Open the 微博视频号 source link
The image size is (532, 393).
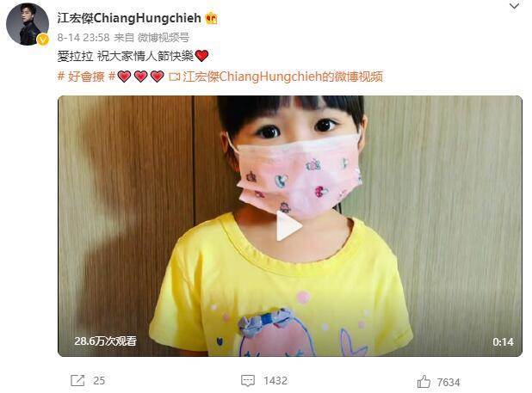164,37
